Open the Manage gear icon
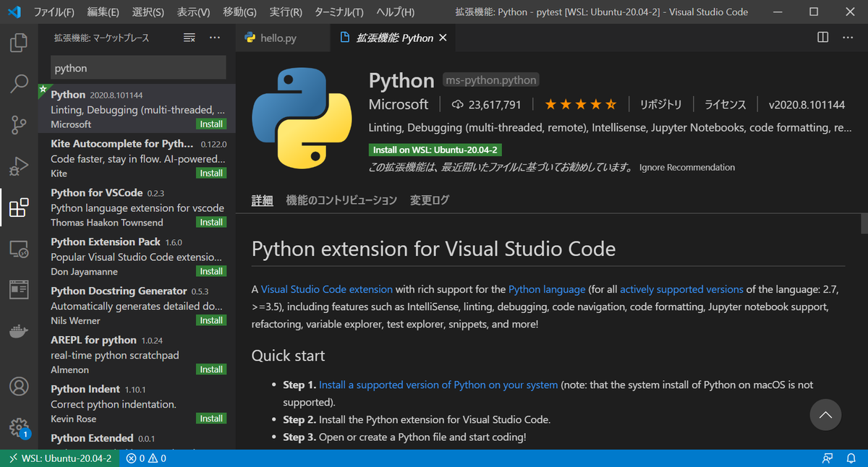The width and height of the screenshot is (868, 467). pos(19,427)
